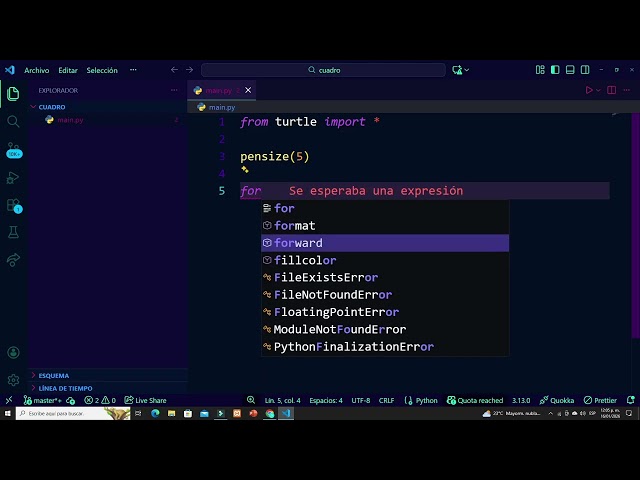Open the Copilot chat icon in the title bar
640x480 pixels.
pos(457,70)
